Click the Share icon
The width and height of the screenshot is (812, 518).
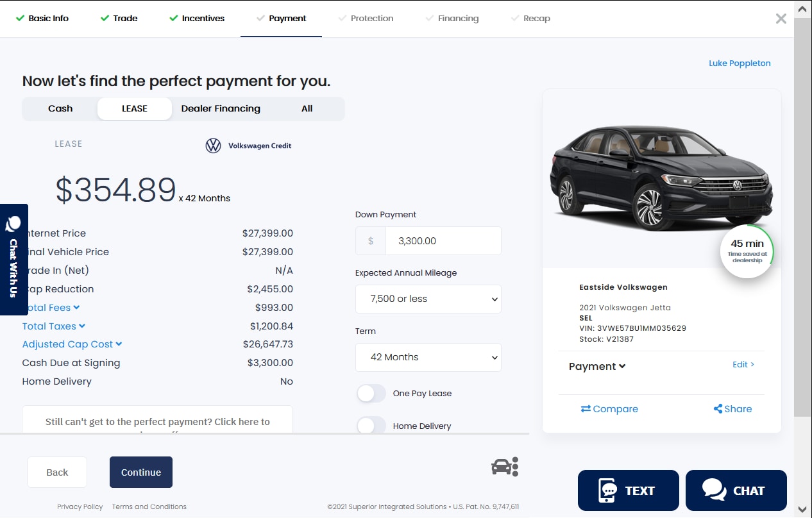pos(718,409)
